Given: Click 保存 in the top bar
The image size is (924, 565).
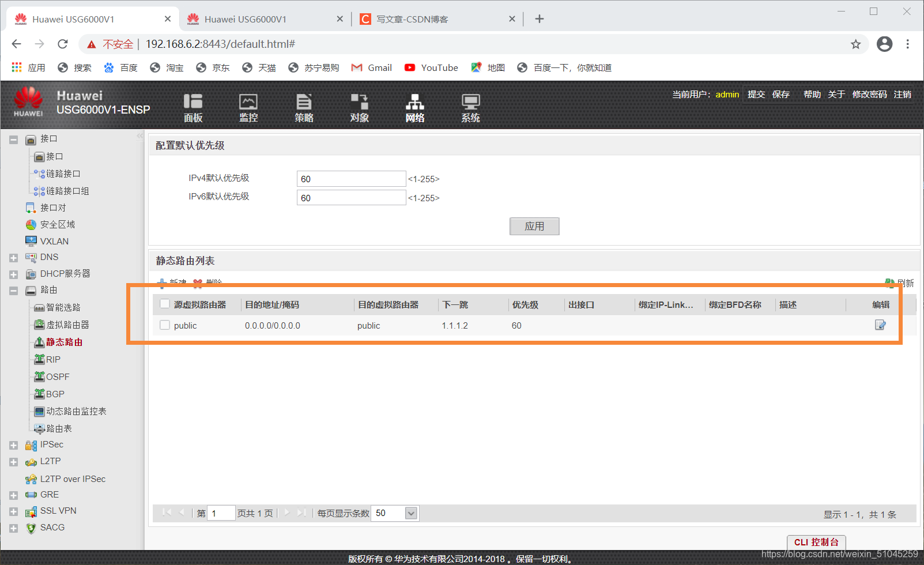Looking at the screenshot, I should pos(781,95).
